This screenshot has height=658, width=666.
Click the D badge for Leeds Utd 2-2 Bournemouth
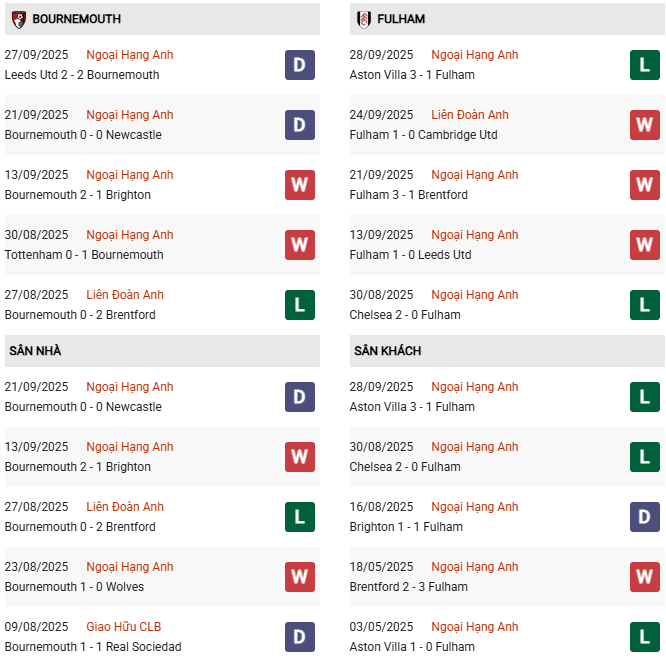tap(299, 65)
